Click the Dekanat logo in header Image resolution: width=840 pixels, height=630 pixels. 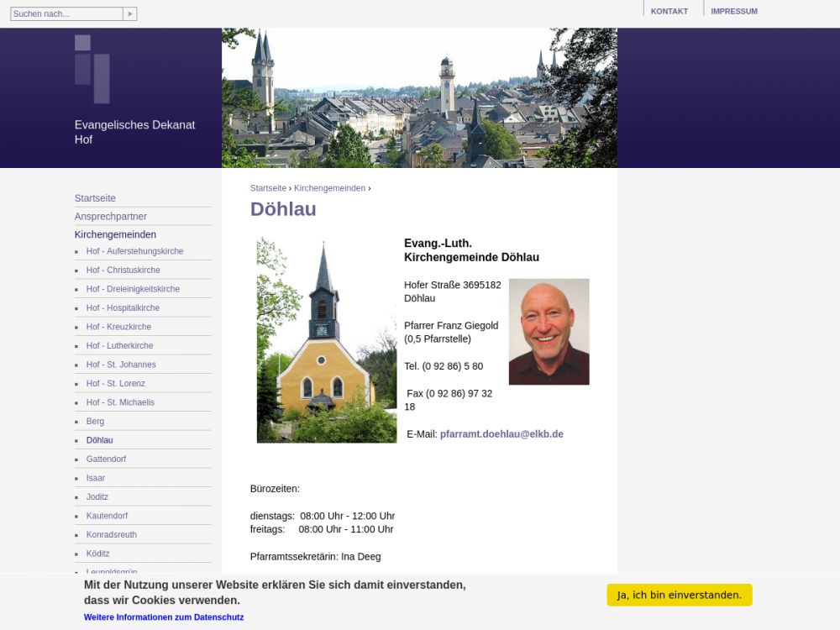click(92, 69)
